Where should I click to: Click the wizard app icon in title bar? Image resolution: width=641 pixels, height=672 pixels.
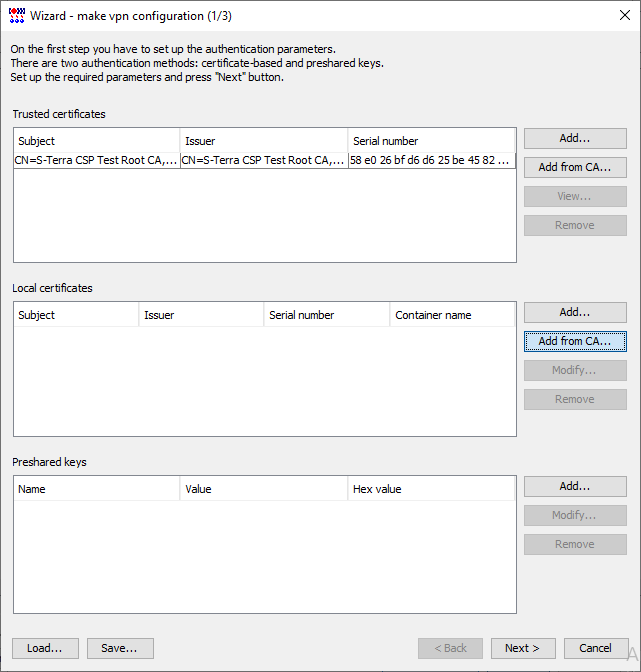pyautogui.click(x=16, y=15)
